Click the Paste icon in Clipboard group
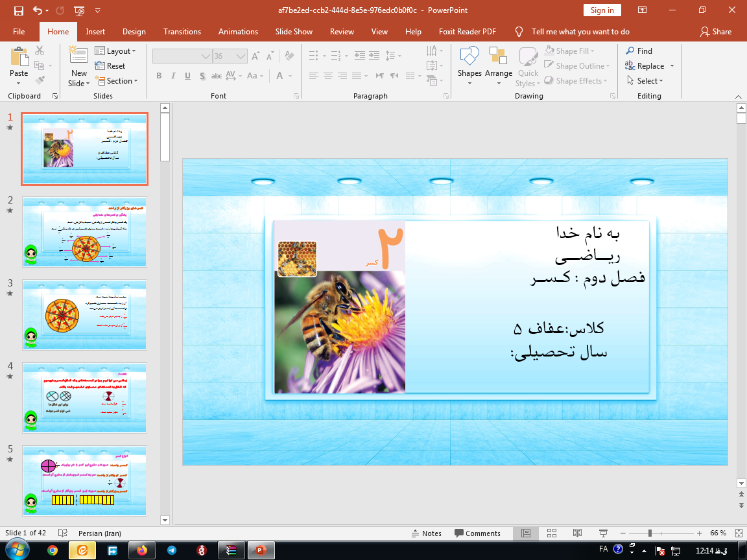This screenshot has height=560, width=747. click(19, 58)
